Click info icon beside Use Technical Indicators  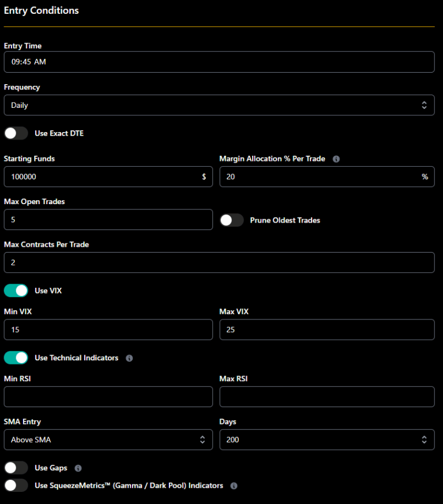(129, 358)
